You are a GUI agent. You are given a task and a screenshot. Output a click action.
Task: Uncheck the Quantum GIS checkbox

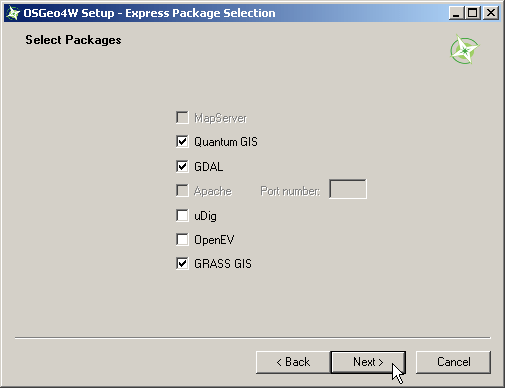(182, 141)
